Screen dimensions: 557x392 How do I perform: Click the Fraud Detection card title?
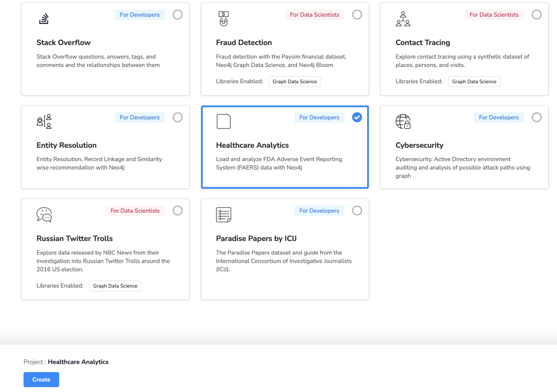[244, 42]
